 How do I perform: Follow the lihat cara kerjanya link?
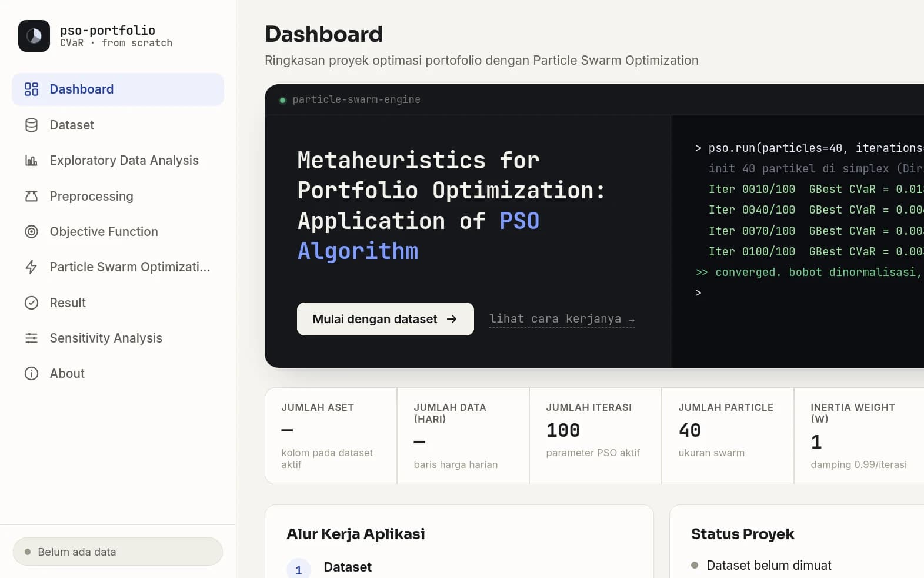(x=562, y=319)
